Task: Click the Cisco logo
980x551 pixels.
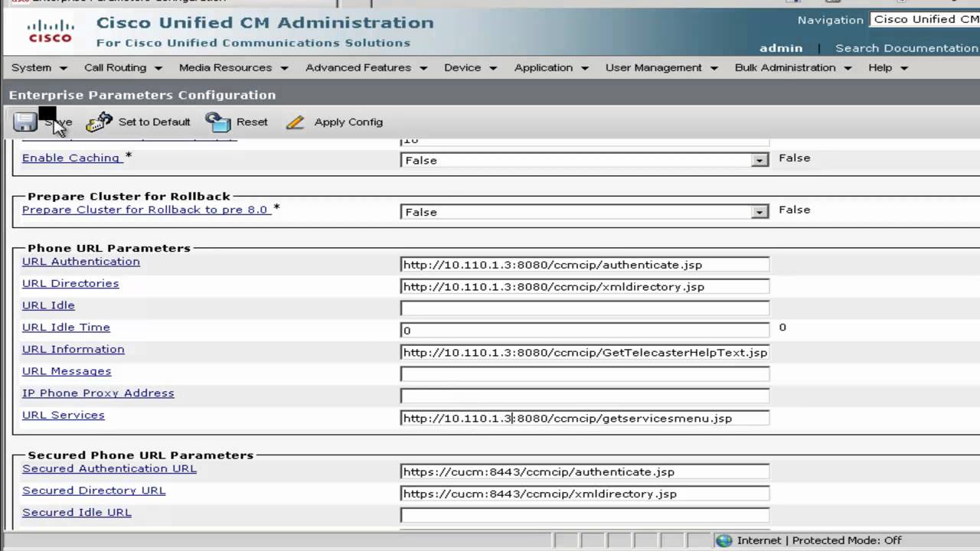Action: point(51,31)
